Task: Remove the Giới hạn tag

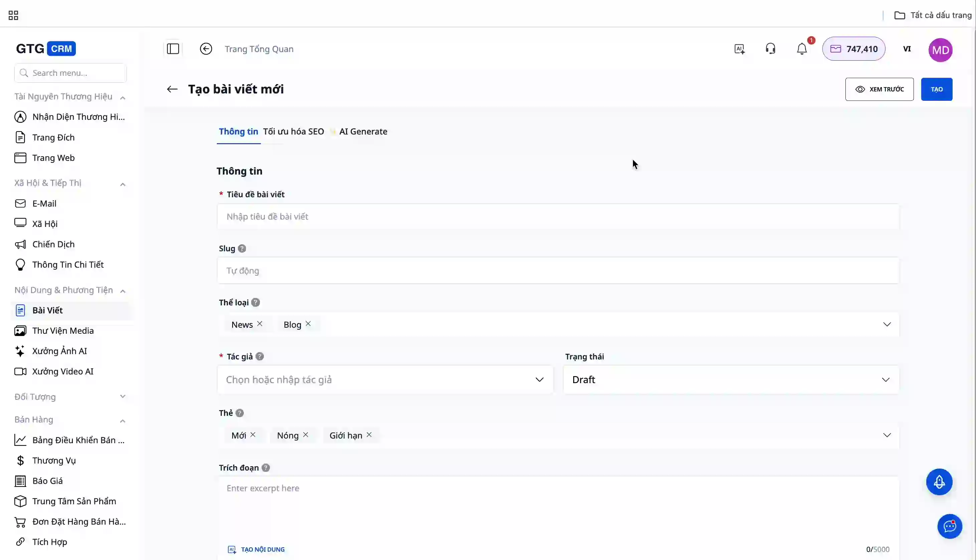Action: click(369, 435)
